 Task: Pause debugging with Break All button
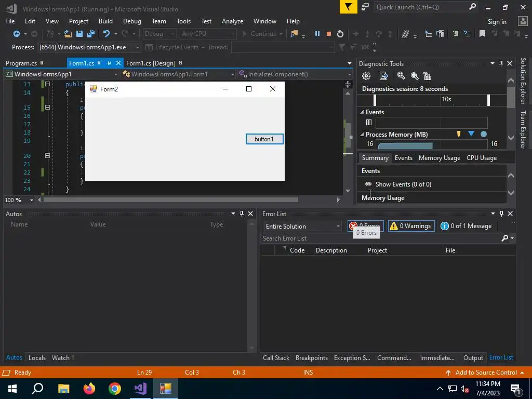(x=317, y=34)
